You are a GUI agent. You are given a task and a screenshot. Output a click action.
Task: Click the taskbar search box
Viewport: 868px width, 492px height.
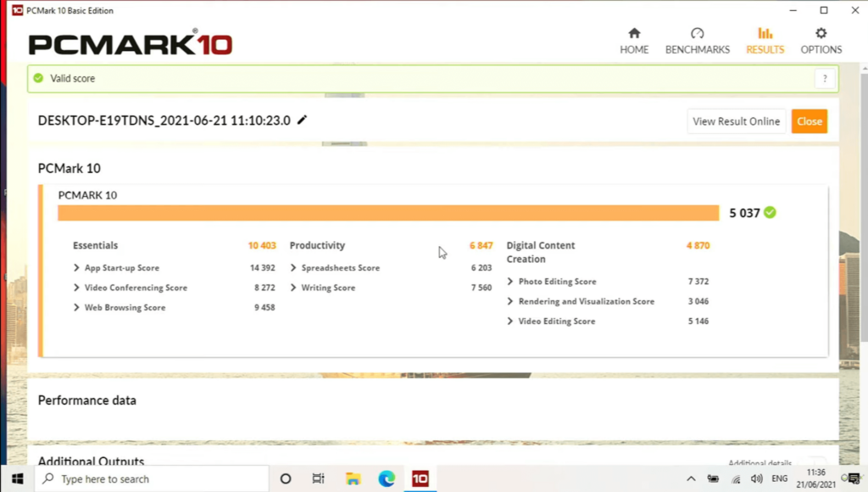pyautogui.click(x=152, y=478)
